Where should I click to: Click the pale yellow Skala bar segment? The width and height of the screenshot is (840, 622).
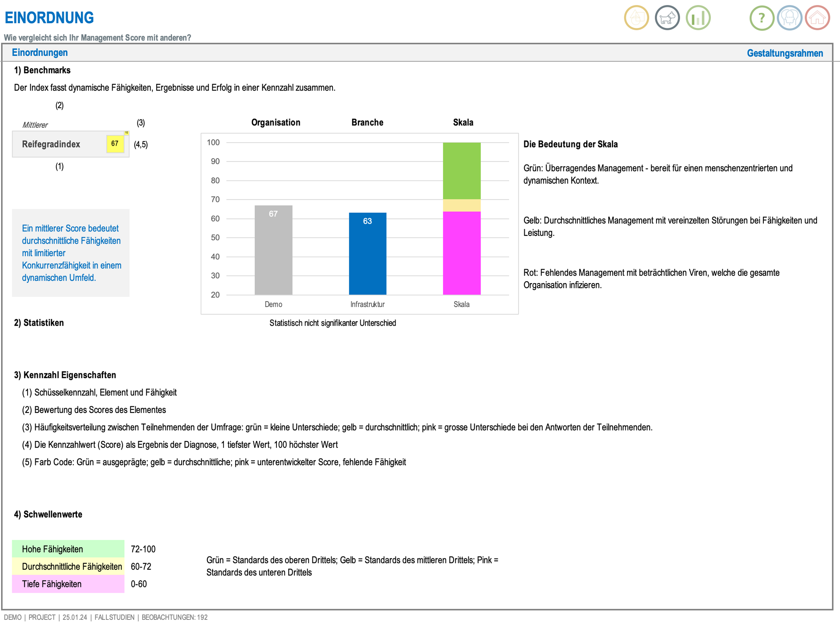coord(462,206)
